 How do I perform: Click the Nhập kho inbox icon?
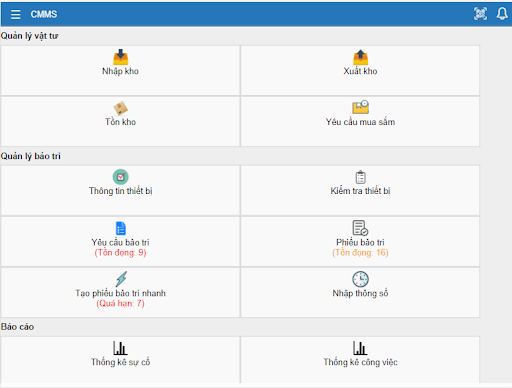[x=120, y=57]
